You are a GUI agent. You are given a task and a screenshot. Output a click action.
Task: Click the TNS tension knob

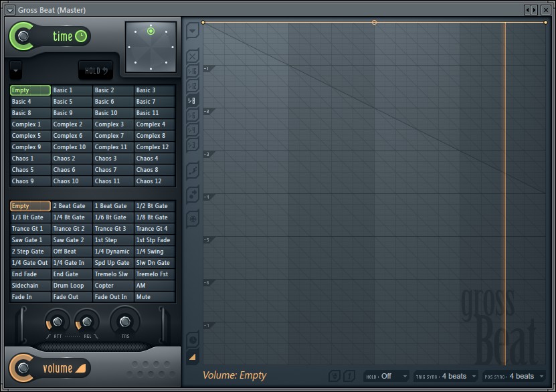click(x=125, y=322)
